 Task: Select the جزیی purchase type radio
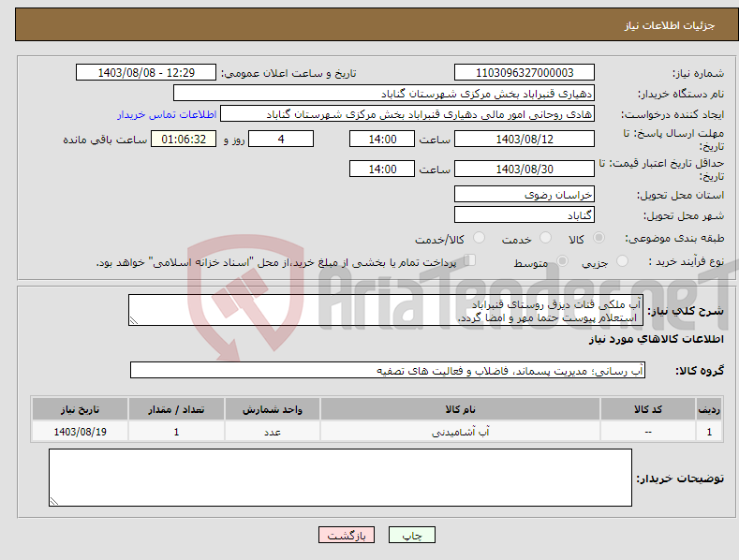pos(622,261)
